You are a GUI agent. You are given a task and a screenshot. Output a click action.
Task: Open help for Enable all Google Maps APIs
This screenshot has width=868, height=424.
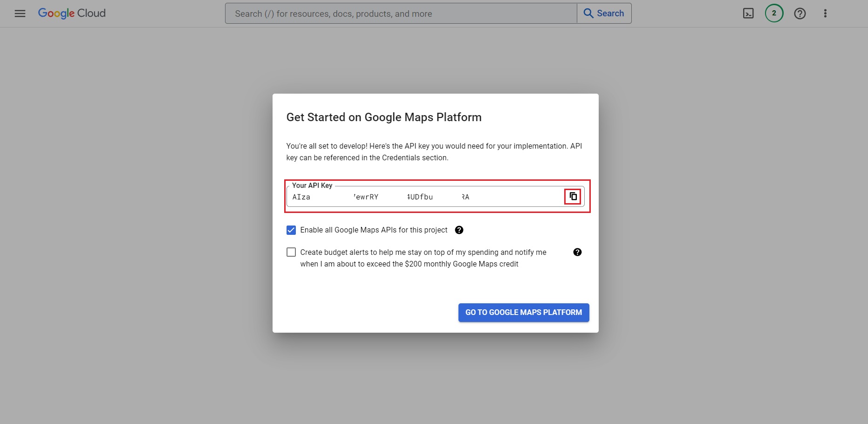pyautogui.click(x=459, y=230)
